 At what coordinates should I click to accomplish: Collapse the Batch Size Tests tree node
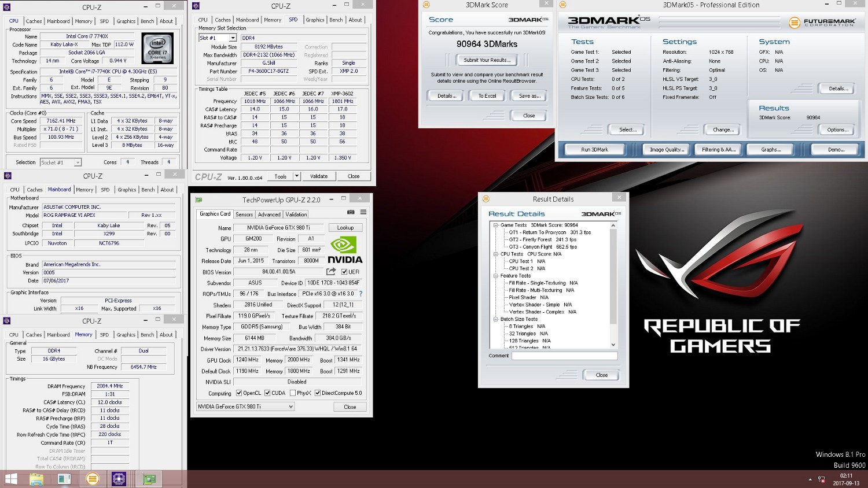pos(496,319)
